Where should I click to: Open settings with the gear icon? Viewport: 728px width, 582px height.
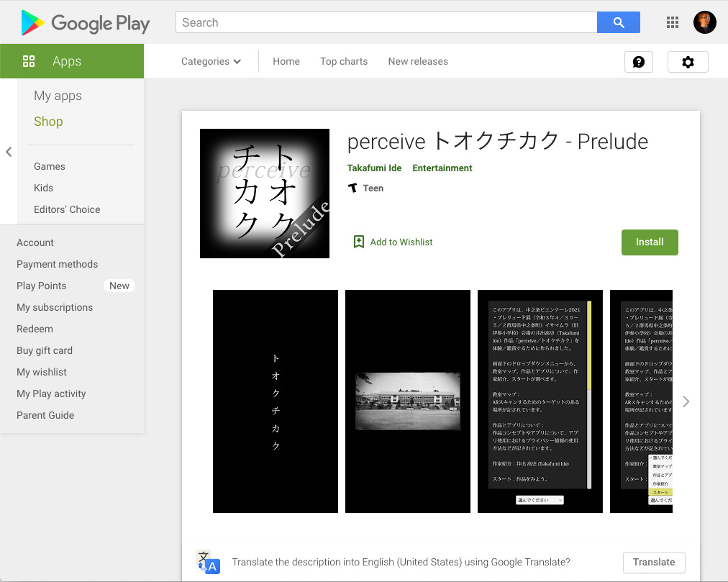click(688, 62)
